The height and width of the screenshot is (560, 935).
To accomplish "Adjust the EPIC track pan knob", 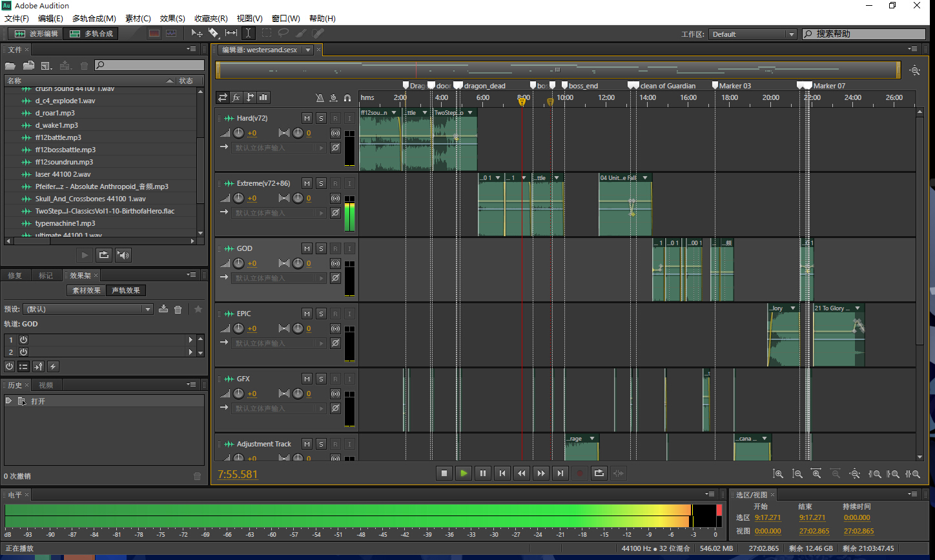I will coord(298,328).
